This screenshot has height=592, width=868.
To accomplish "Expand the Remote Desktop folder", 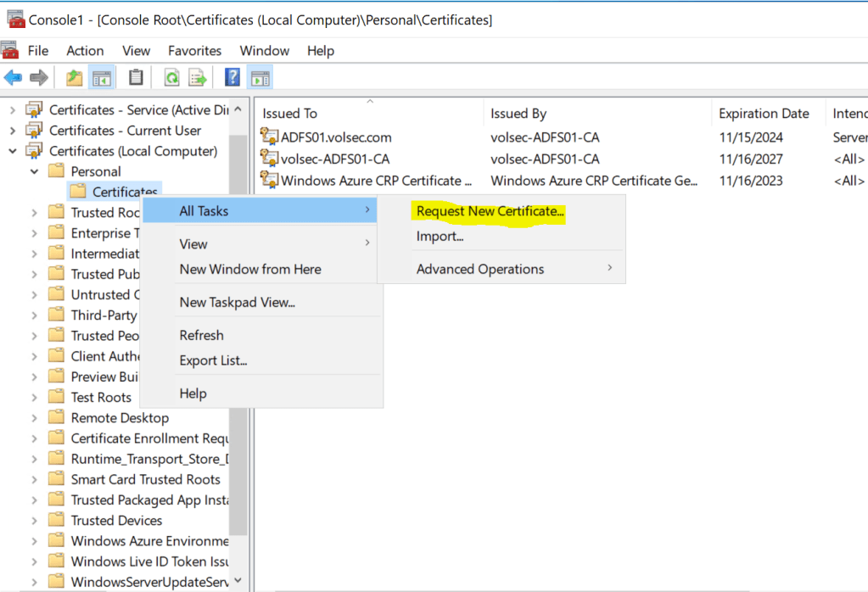I will pos(34,418).
